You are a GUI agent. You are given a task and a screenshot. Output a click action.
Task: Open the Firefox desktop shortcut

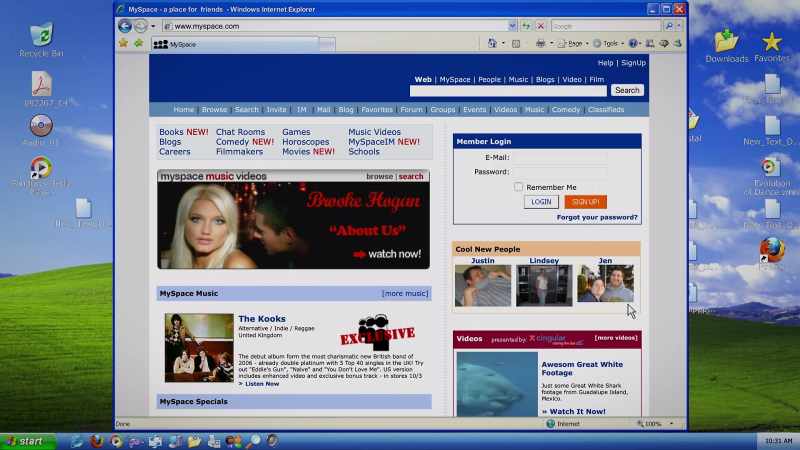pyautogui.click(x=772, y=252)
